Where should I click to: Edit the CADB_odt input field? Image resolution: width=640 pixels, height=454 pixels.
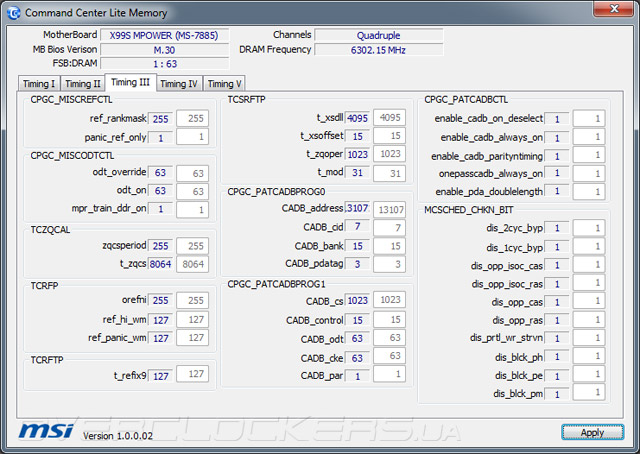pyautogui.click(x=389, y=337)
